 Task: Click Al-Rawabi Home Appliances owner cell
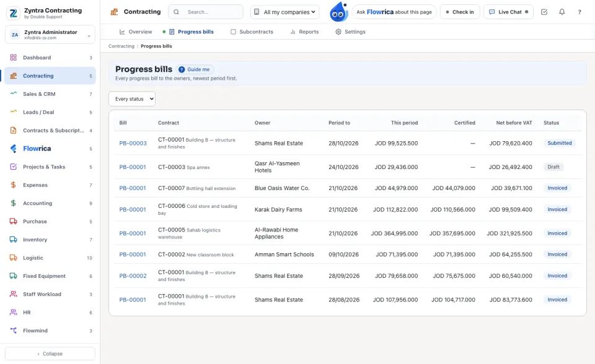[276, 233]
